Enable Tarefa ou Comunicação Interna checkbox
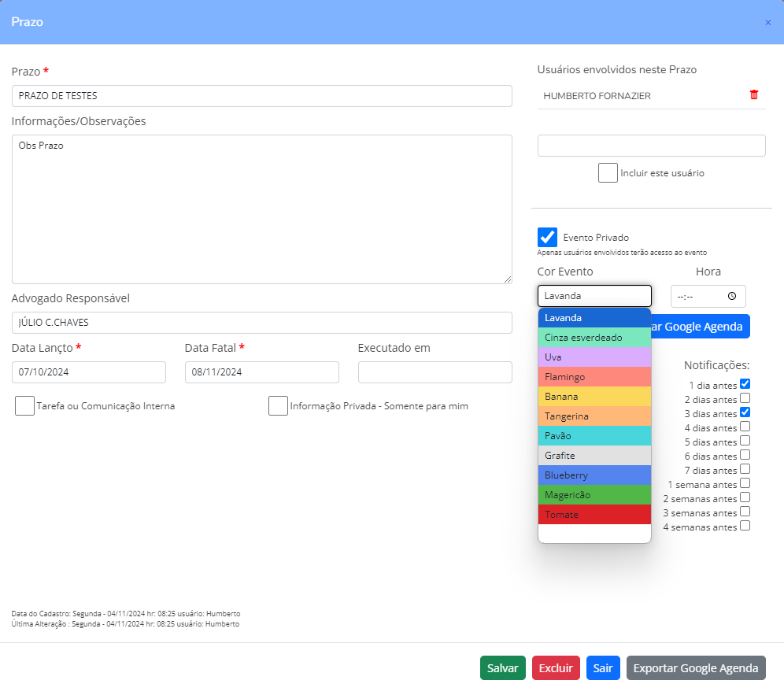784x695 pixels. point(25,406)
